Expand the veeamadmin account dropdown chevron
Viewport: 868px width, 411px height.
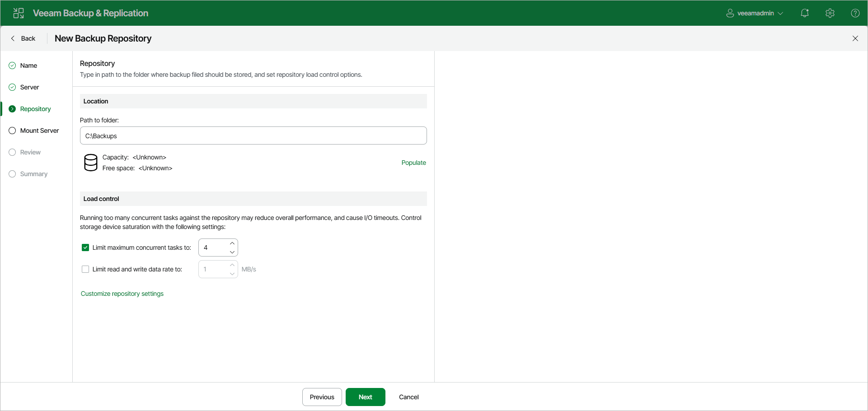[780, 14]
